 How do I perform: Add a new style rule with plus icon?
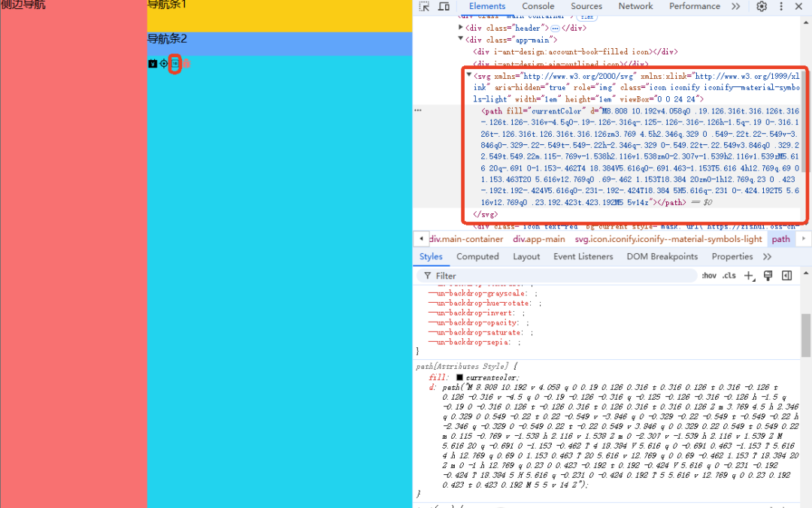[x=749, y=276]
